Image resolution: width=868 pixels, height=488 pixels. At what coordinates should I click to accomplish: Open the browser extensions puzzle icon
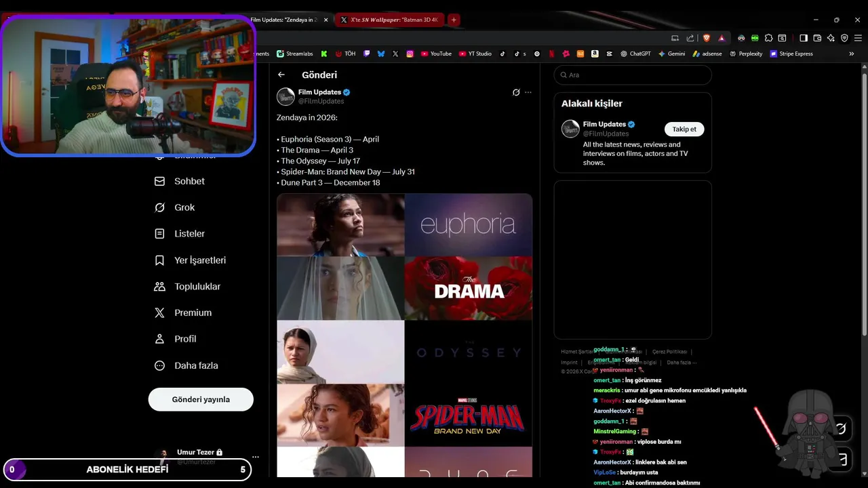pyautogui.click(x=768, y=38)
